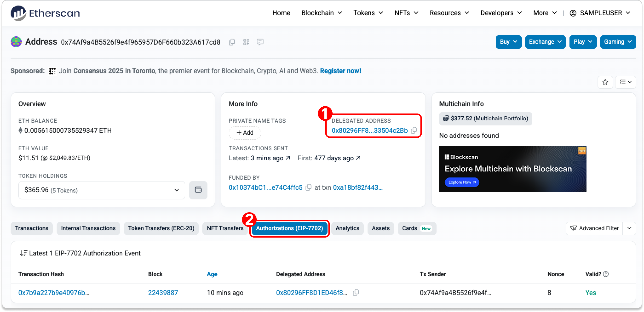
Task: Click the Valid? help question icon
Action: tap(606, 274)
